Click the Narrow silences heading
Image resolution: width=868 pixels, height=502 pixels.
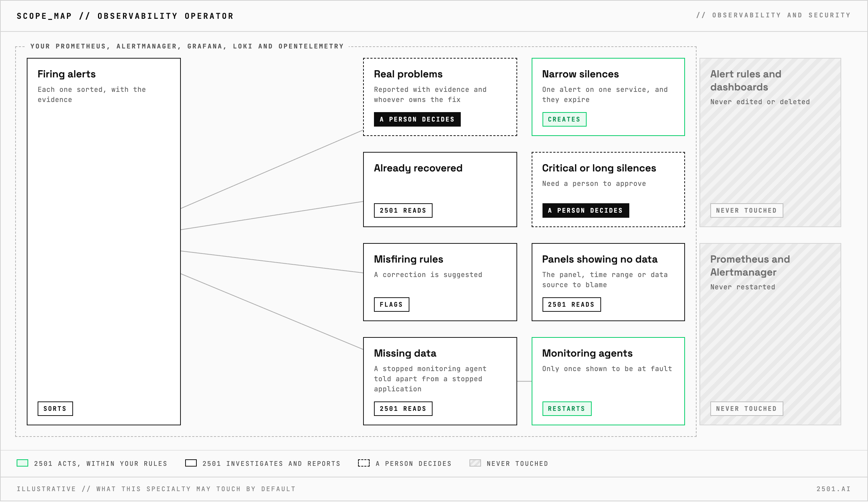pyautogui.click(x=580, y=74)
